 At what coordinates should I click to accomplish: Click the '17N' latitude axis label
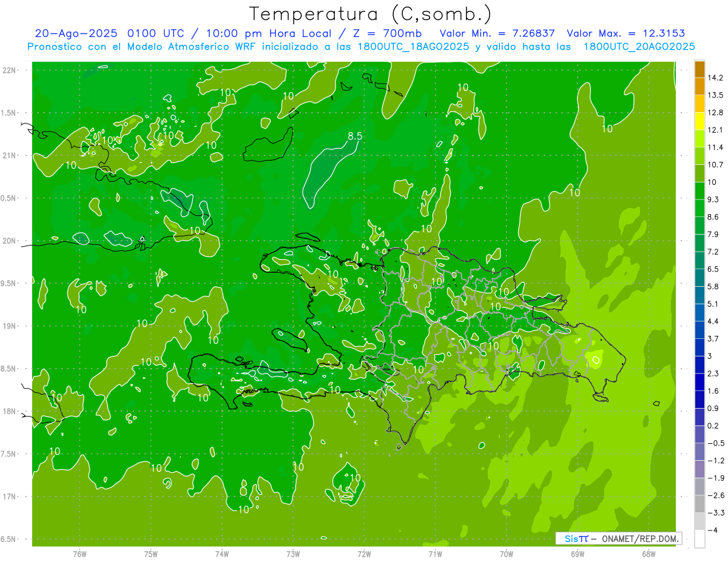[x=9, y=497]
